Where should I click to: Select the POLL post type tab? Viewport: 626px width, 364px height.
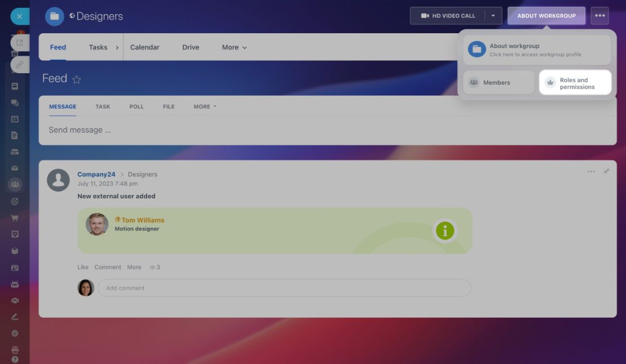click(x=136, y=106)
